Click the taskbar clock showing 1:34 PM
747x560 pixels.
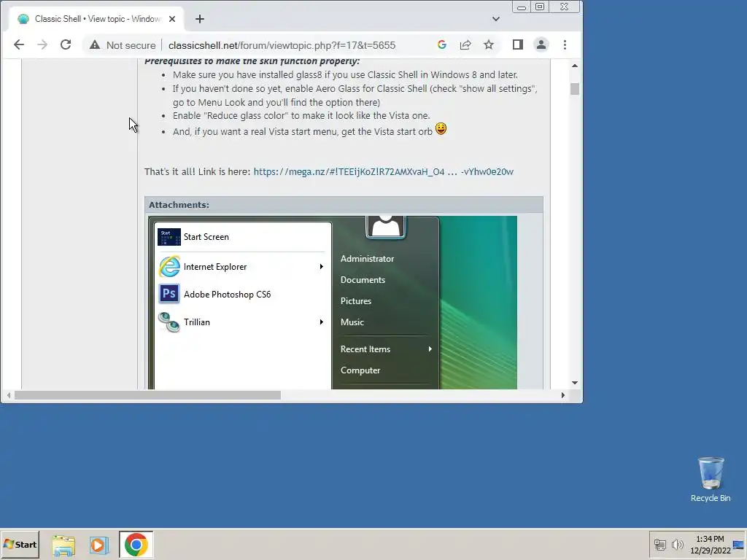(711, 544)
